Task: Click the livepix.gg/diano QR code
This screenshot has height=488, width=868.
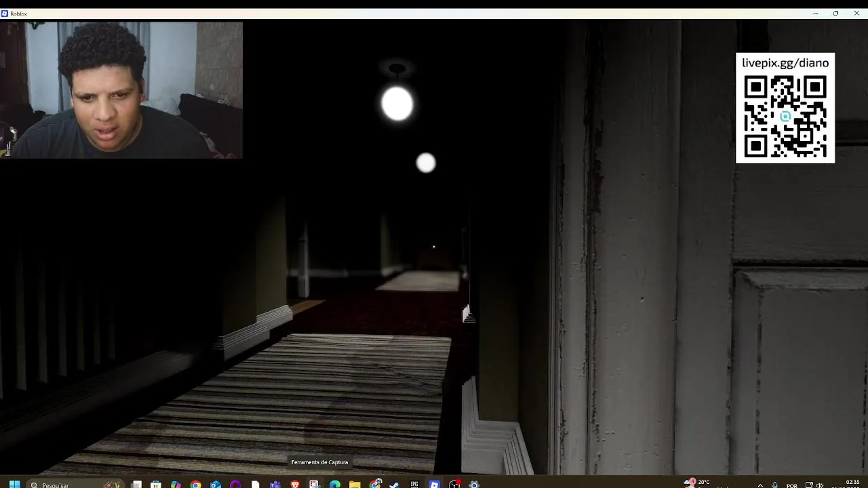Action: tap(785, 117)
